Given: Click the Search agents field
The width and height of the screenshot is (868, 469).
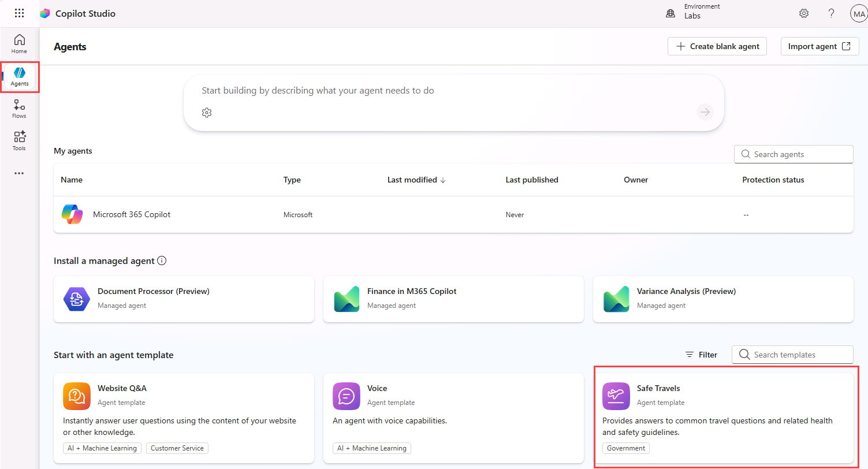Looking at the screenshot, I should (794, 154).
